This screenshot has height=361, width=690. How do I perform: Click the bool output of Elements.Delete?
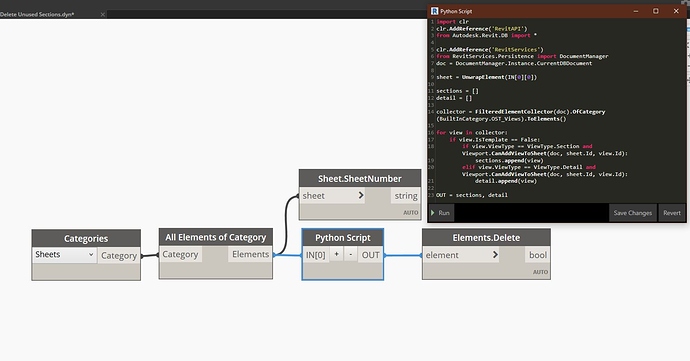pos(537,255)
